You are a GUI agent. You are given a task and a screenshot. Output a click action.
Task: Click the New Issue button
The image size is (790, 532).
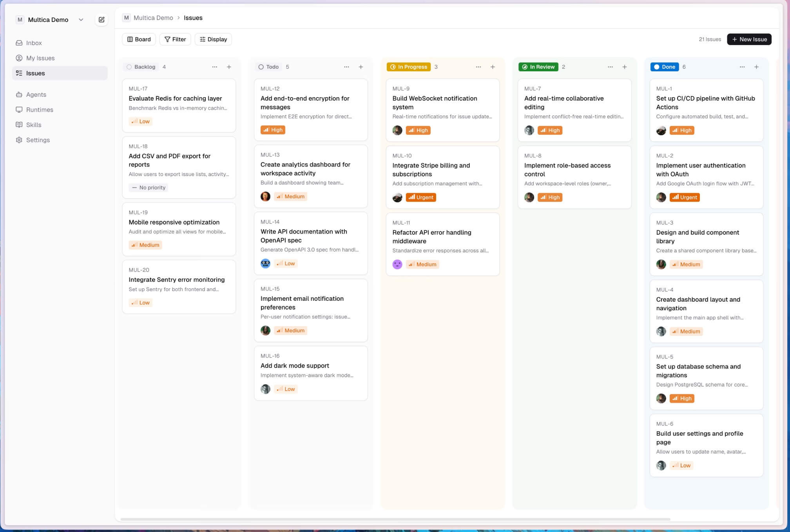749,39
